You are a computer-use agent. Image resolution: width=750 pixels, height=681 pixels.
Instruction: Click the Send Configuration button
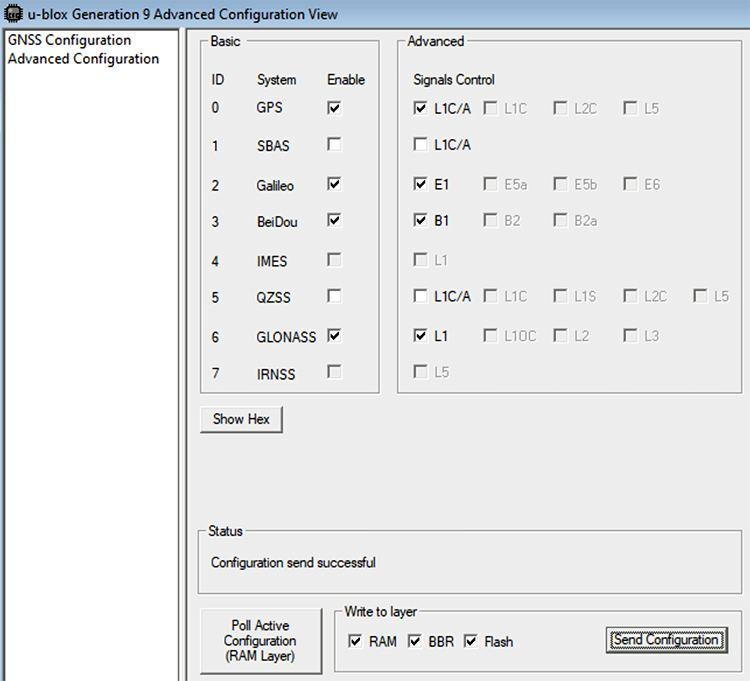pyautogui.click(x=666, y=640)
